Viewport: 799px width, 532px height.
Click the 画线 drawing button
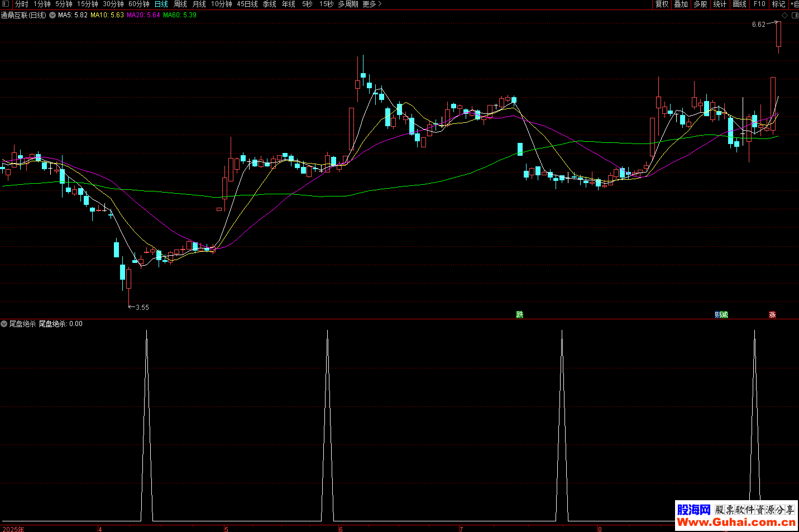(x=740, y=4)
